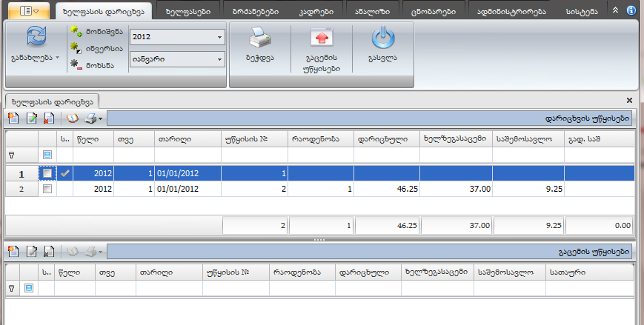Click filter row selector icon in lower grid
Viewport: 644px width, 325px height.
28,288
